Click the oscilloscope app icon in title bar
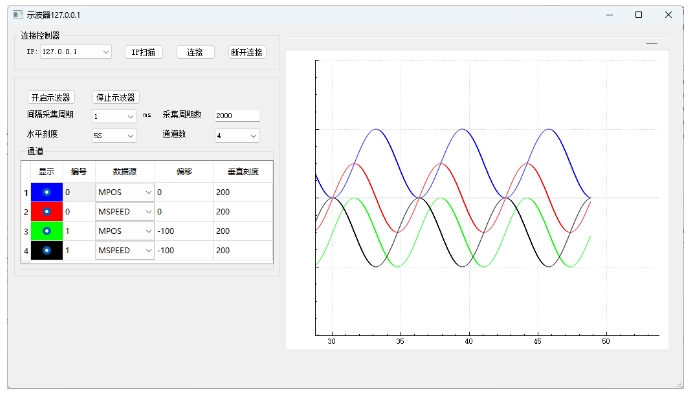The image size is (696, 395). [17, 15]
